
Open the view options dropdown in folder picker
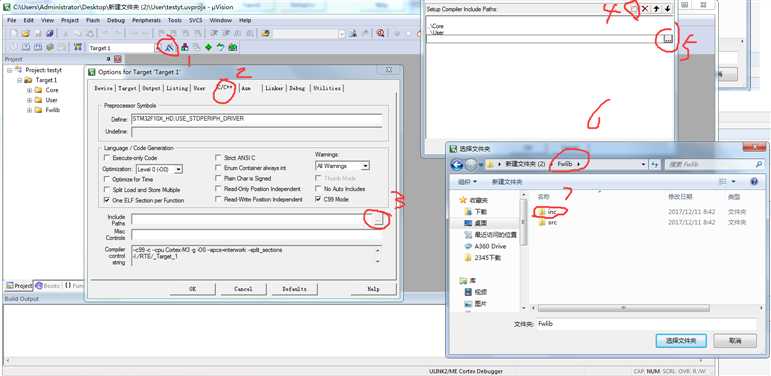[x=734, y=181]
